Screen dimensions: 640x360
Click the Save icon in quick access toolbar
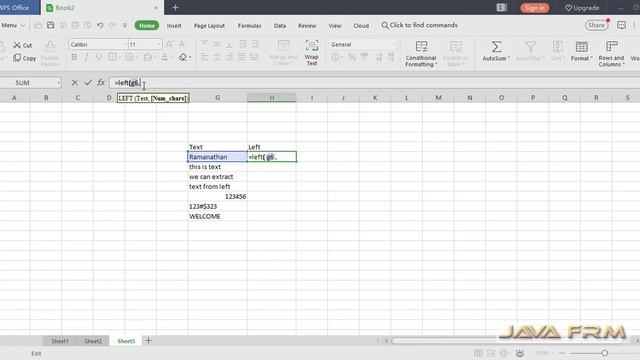point(50,25)
